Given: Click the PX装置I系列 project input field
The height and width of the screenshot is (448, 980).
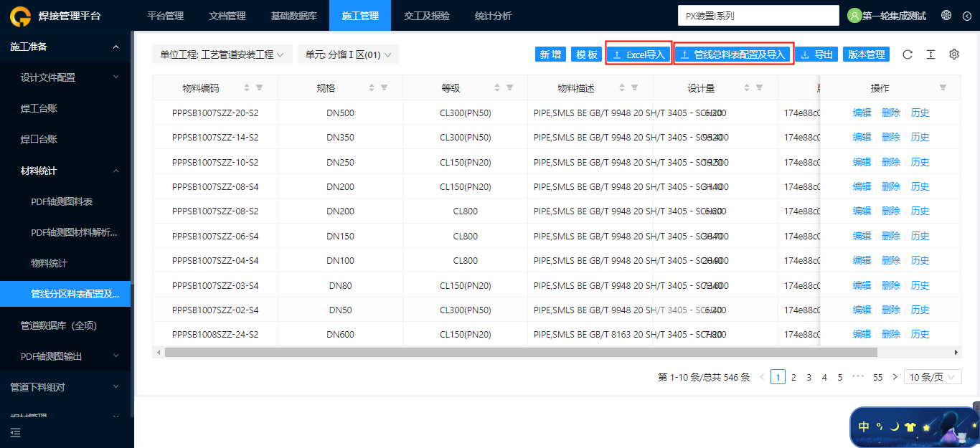Looking at the screenshot, I should (758, 16).
